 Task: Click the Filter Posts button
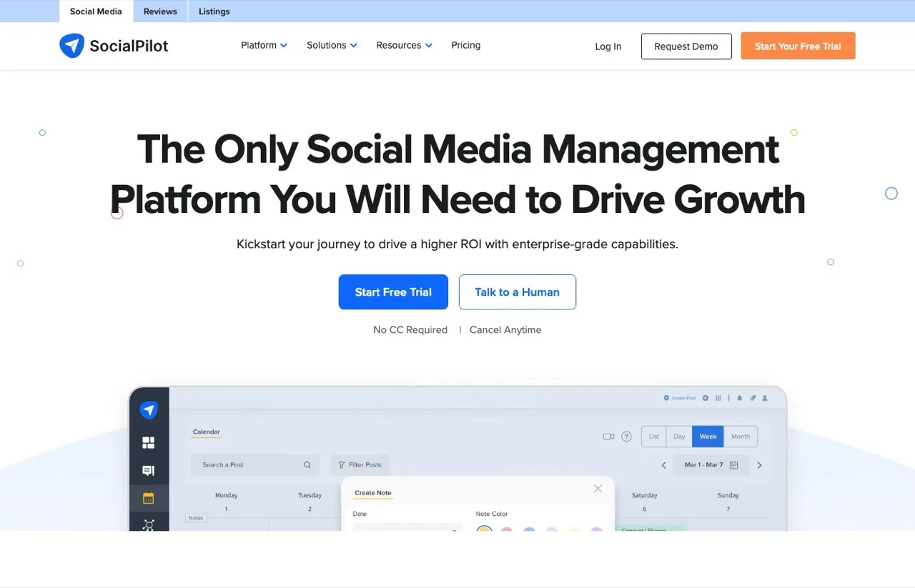[x=360, y=465]
